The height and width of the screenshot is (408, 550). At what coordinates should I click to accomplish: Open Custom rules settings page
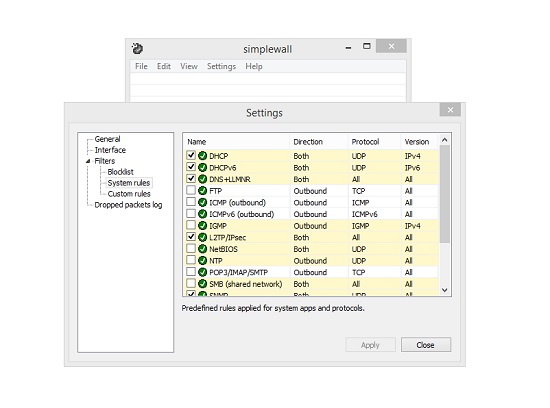click(129, 194)
